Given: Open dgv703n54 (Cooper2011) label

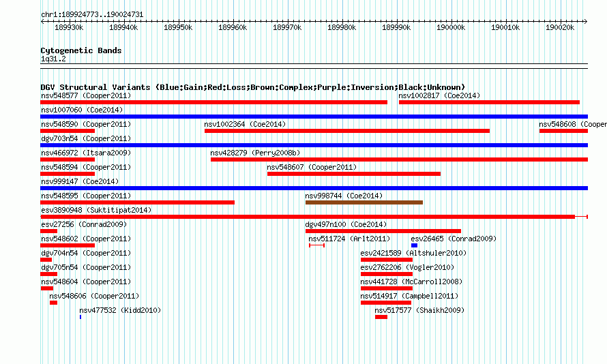Looking at the screenshot, I should pos(86,138).
